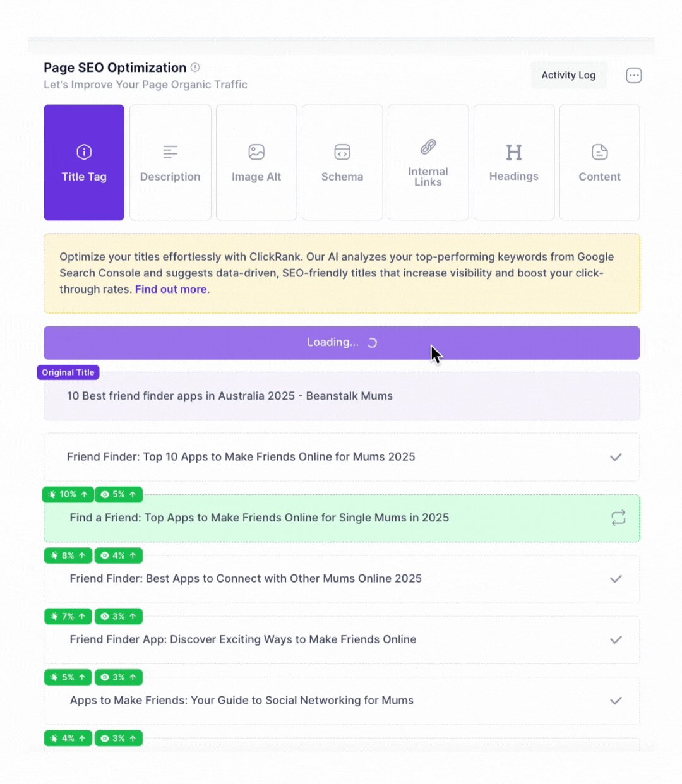Open the three-dots more options menu
Viewport: 682px width, 784px height.
(x=633, y=76)
